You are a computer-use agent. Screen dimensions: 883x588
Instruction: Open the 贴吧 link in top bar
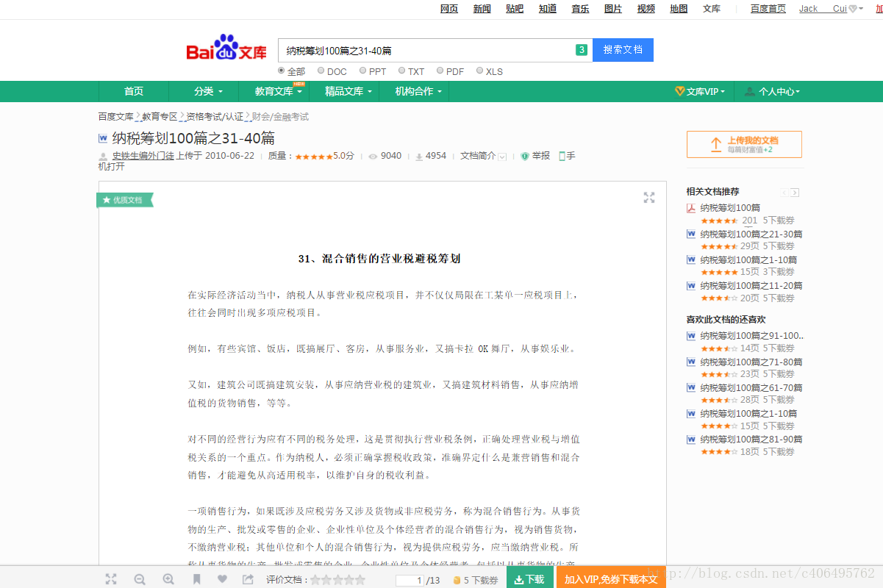click(515, 9)
